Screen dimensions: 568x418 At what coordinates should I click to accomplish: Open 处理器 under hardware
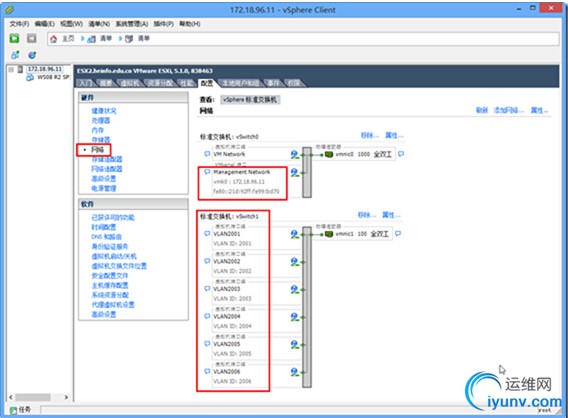101,121
